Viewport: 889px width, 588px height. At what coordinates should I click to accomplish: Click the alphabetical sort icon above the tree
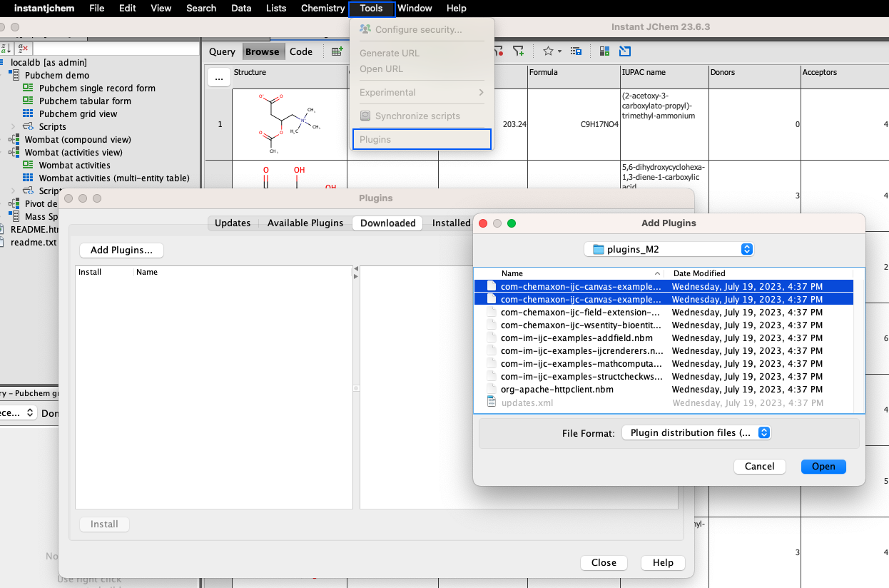pos(5,48)
